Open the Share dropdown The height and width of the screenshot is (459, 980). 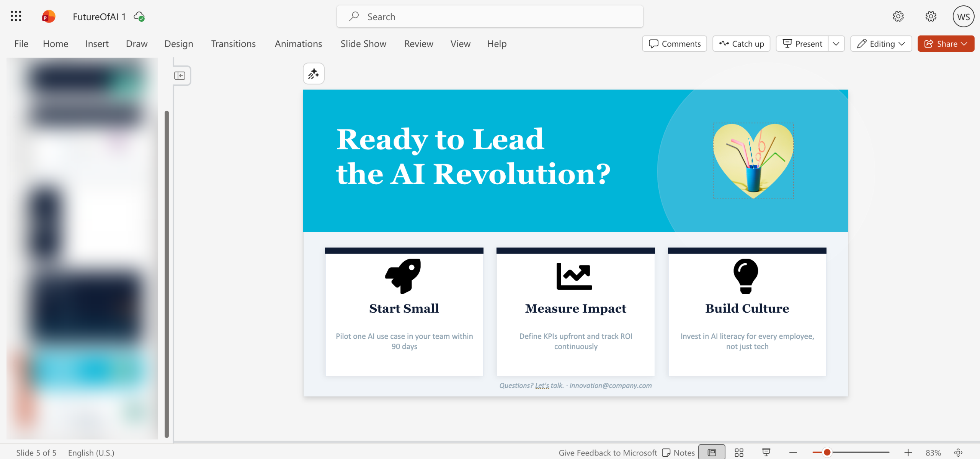coord(946,44)
